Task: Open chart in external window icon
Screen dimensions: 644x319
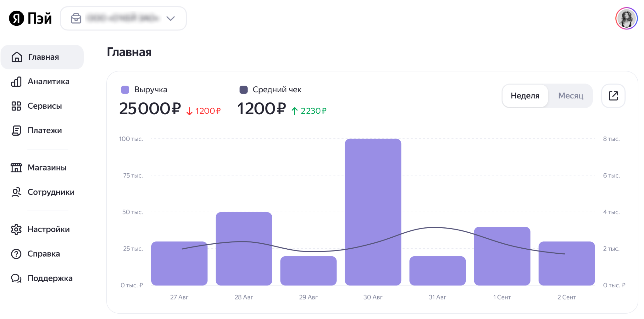Action: tap(613, 96)
